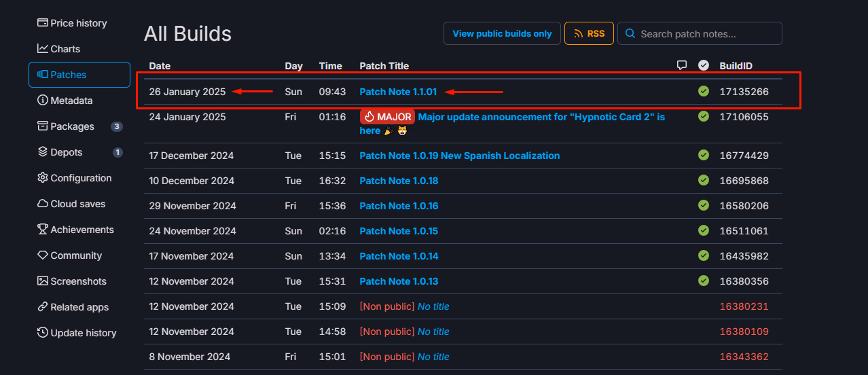Click the Charts line-graph icon

tap(43, 49)
